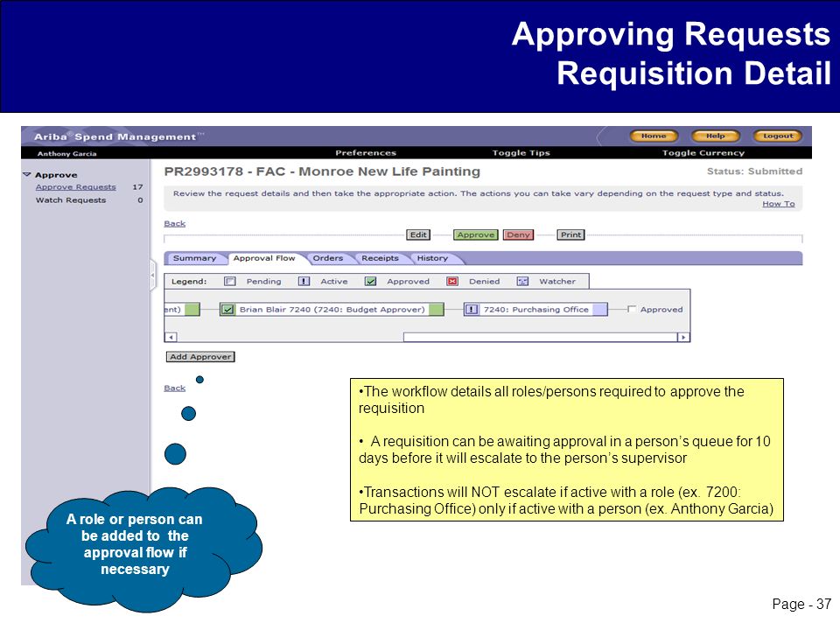Select Toggle Currency
Image resolution: width=840 pixels, height=630 pixels.
click(x=703, y=152)
